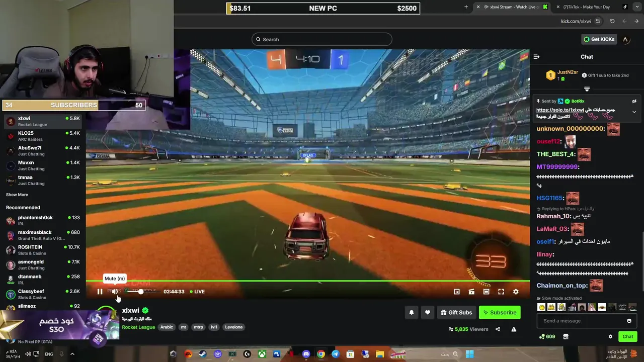The width and height of the screenshot is (644, 362).
Task: Click the Gift Subs button
Action: coord(456,312)
